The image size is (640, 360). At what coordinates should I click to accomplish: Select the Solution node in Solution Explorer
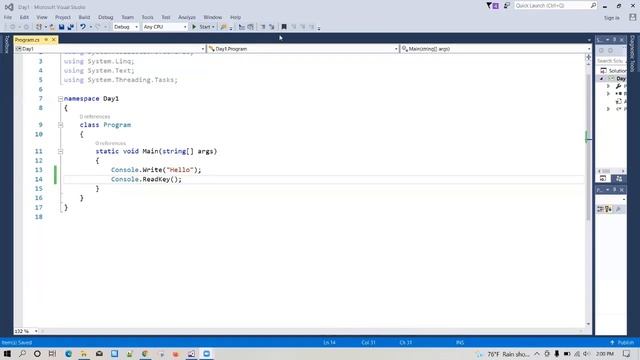tap(614, 71)
